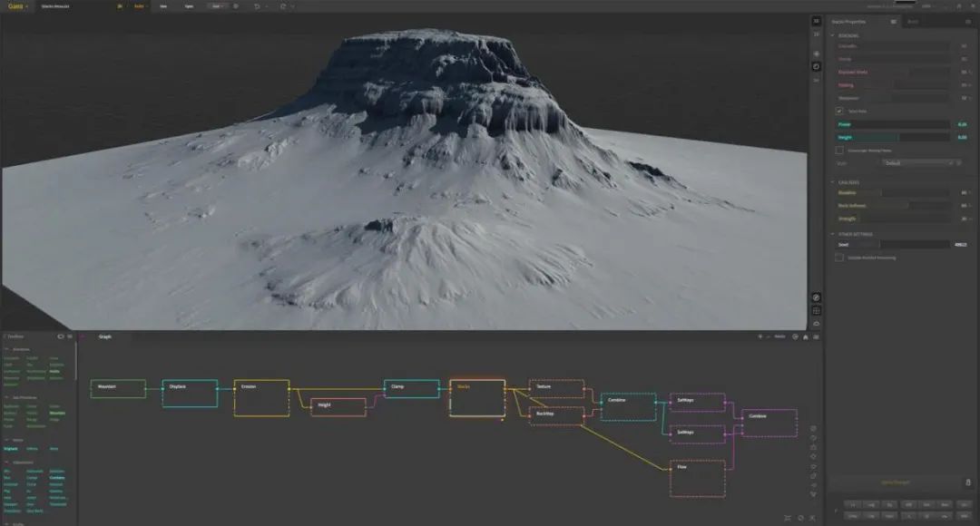
Task: Click the slashed-circle icon at viewport bottom right
Action: (x=816, y=297)
